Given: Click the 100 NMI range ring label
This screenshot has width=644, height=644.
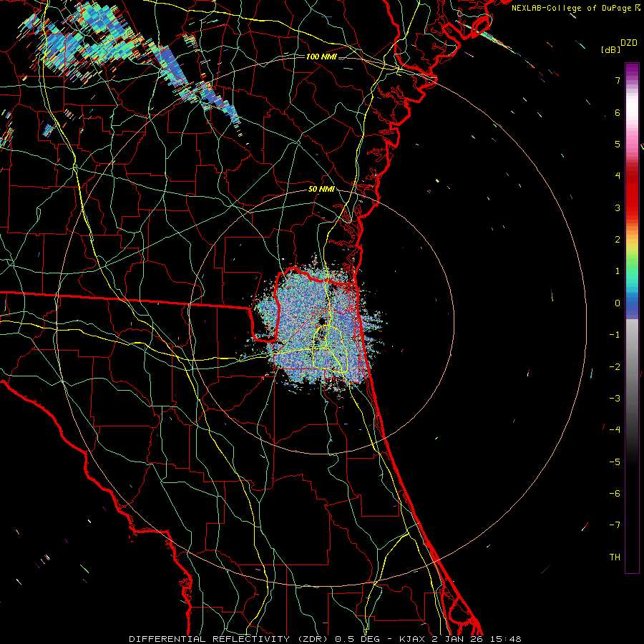Looking at the screenshot, I should click(321, 57).
